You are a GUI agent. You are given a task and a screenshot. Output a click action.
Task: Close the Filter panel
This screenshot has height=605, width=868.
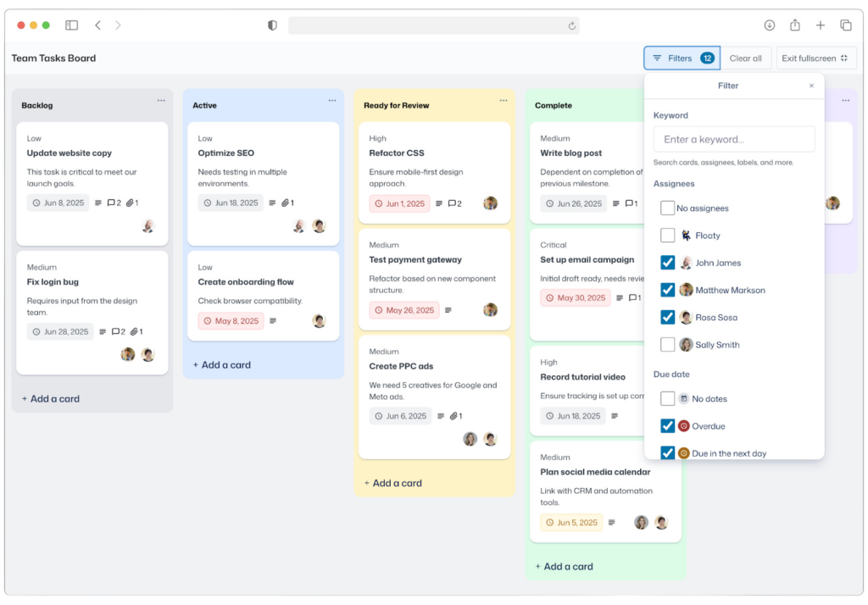point(811,85)
